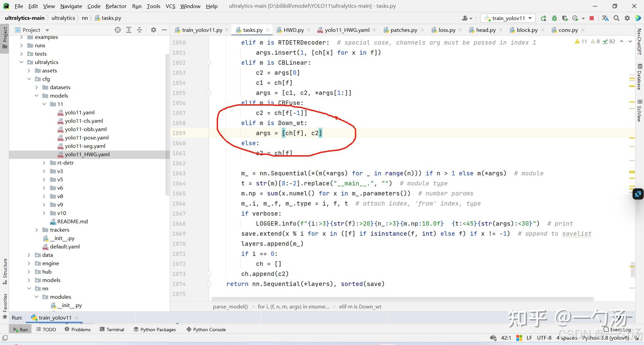Screen dimensions: 644x345
Task: Collapse the ultralytics folder in tree
Action: 21,62
